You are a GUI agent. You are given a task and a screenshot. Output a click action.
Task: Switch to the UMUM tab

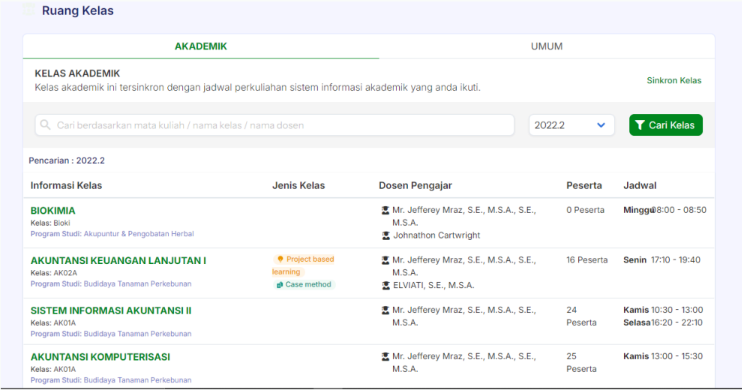pos(547,46)
